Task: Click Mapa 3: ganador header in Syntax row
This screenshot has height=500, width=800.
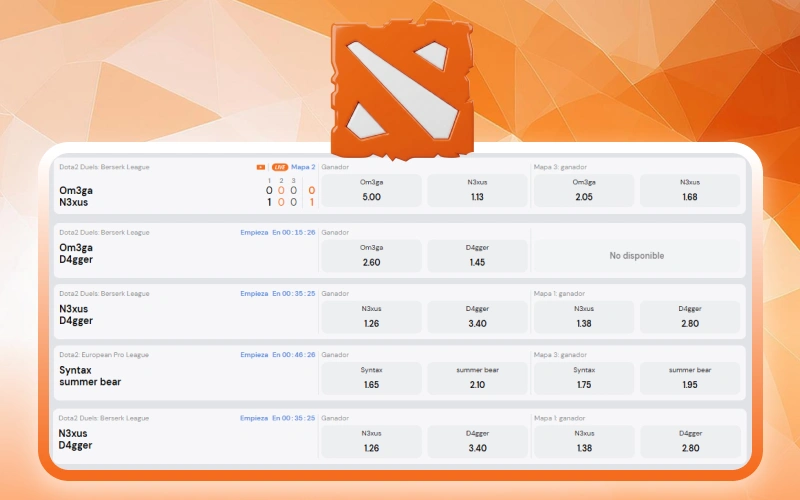Action: tap(560, 355)
